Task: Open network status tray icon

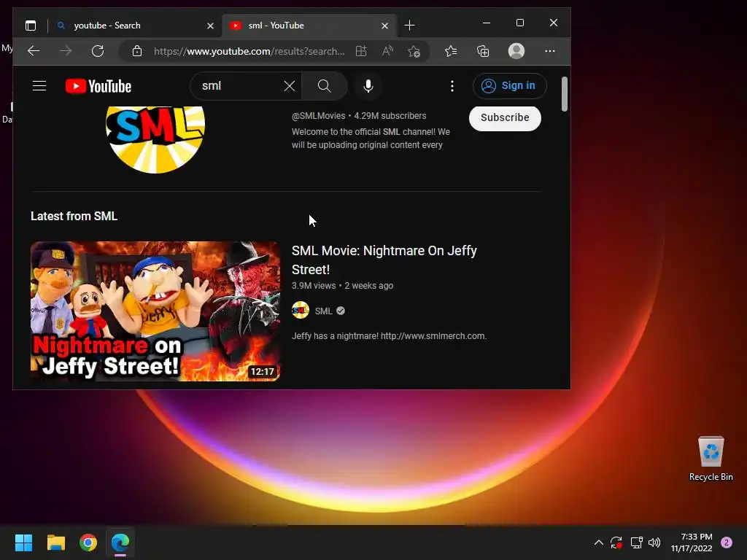Action: (x=636, y=542)
